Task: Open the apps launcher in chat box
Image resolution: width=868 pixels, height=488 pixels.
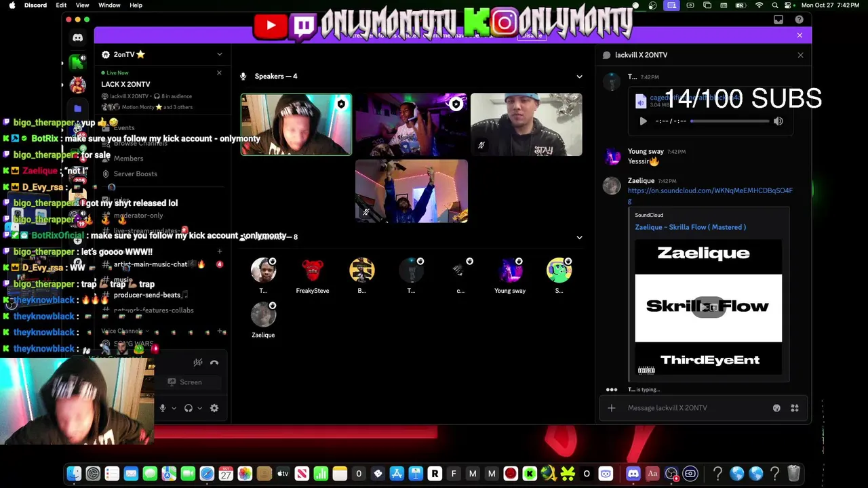Action: 795,408
